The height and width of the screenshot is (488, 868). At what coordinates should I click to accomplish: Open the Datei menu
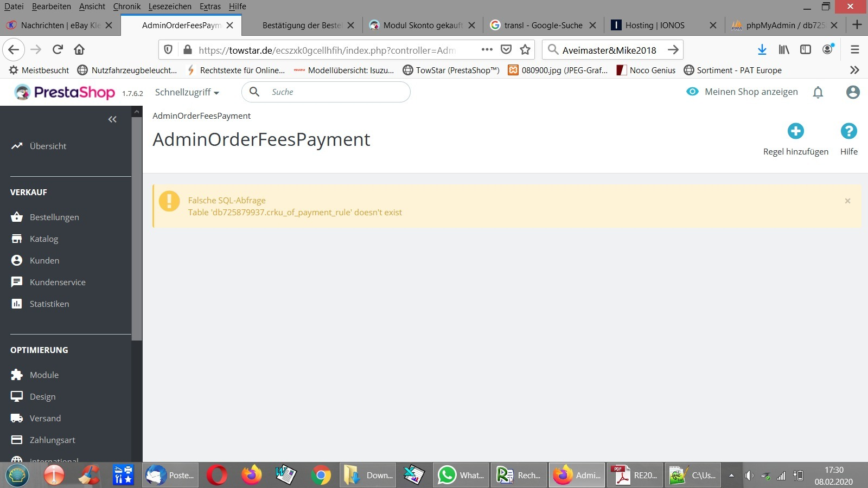point(14,7)
